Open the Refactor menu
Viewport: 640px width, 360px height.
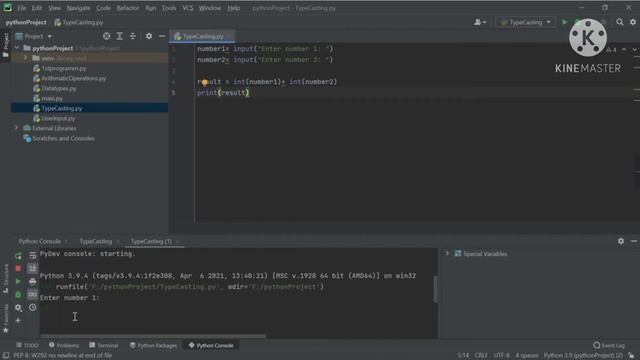click(128, 8)
